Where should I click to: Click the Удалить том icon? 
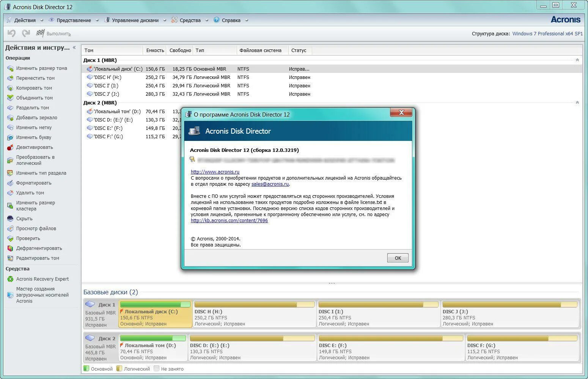(10, 193)
